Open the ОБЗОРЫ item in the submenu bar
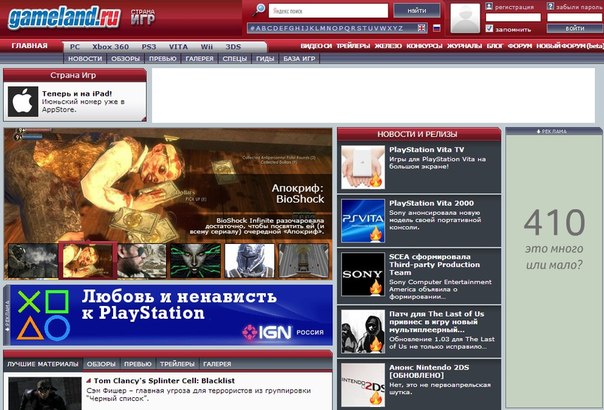The width and height of the screenshot is (604, 410). click(x=125, y=59)
